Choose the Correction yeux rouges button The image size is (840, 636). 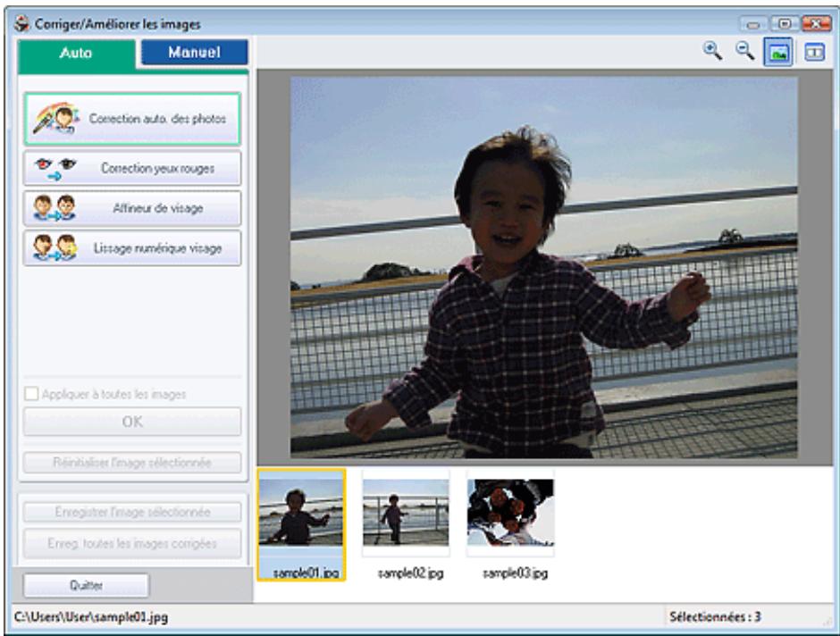coord(132,168)
